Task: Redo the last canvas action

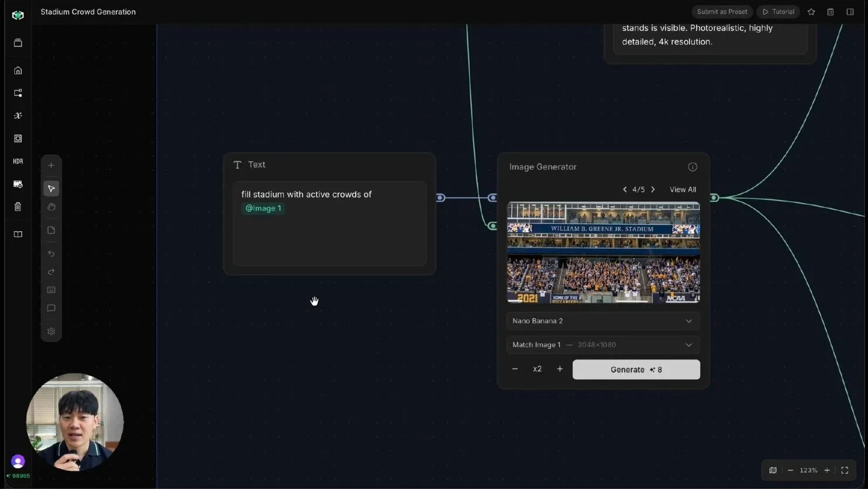Action: tap(51, 272)
